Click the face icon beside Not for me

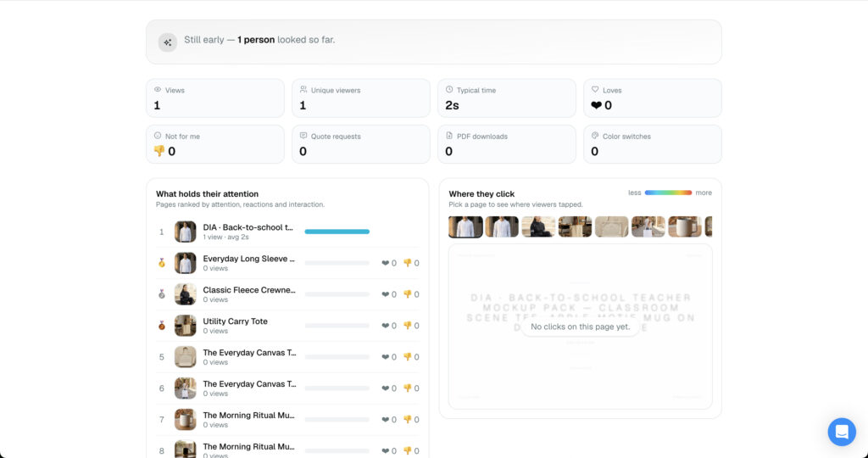click(158, 136)
